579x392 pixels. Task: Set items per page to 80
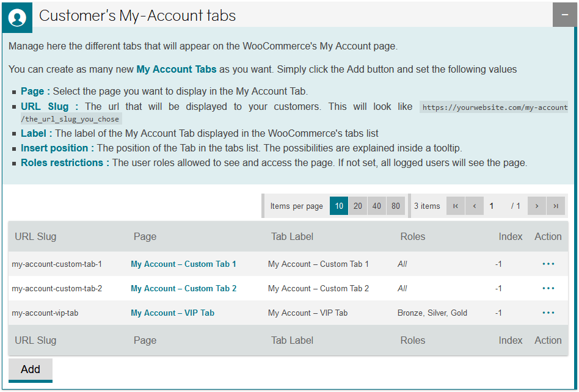pyautogui.click(x=396, y=206)
